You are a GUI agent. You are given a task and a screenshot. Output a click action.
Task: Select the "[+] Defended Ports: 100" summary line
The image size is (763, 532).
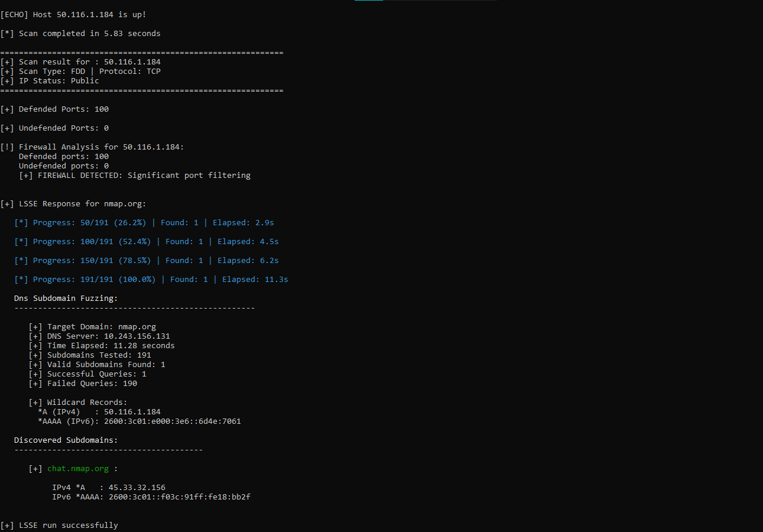click(54, 109)
